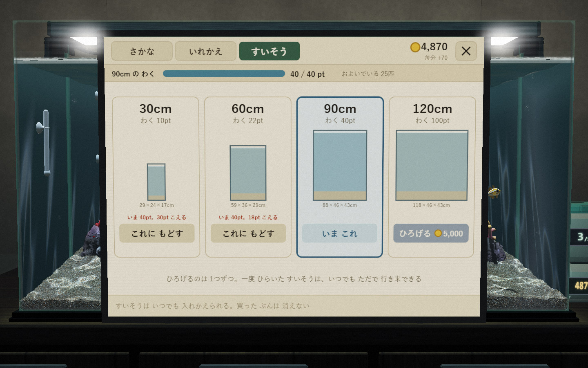This screenshot has height=368, width=588.
Task: Click the 40 / 40 pt text
Action: [x=307, y=74]
